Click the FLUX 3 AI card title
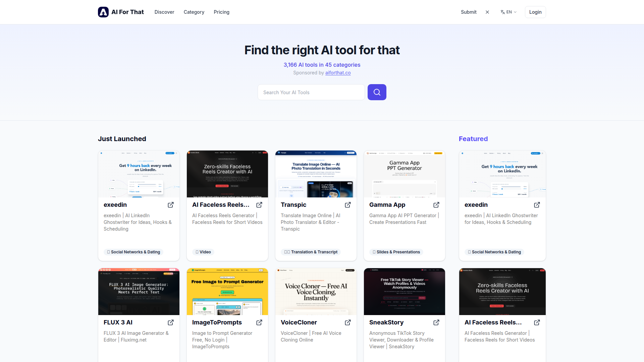644x362 pixels. (x=118, y=322)
